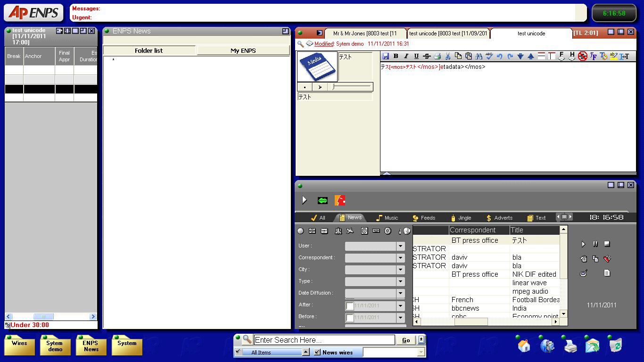This screenshot has width=644, height=362.
Task: Switch to the My ENPS tab
Action: [x=243, y=50]
